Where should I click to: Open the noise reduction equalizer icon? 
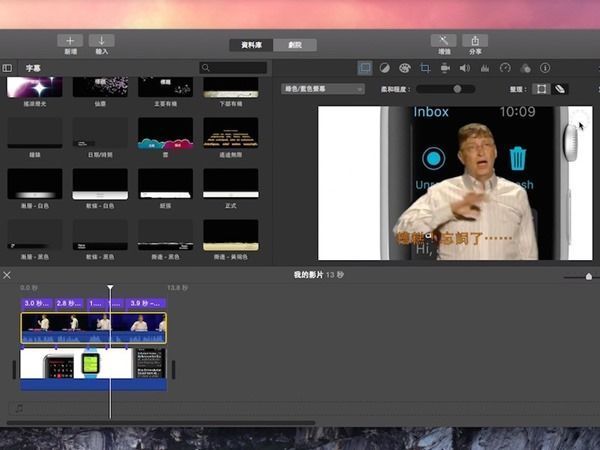click(485, 68)
